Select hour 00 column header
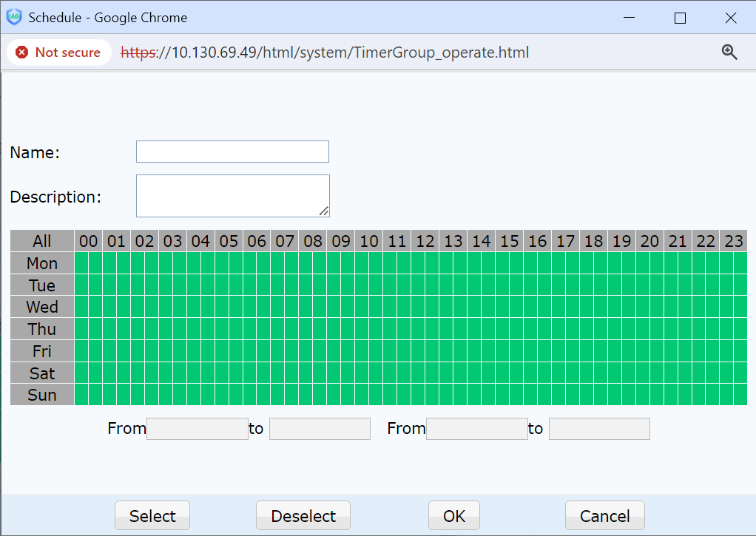756x536 pixels. click(88, 241)
